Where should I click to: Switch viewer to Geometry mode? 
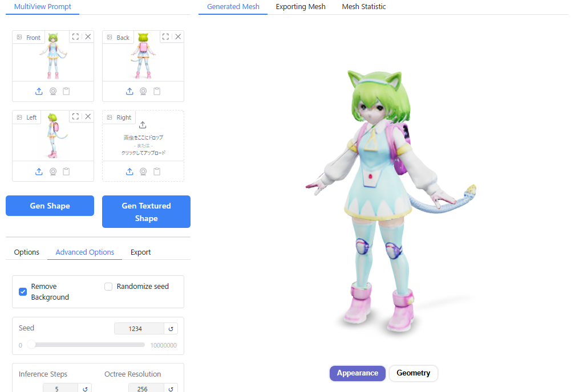413,373
